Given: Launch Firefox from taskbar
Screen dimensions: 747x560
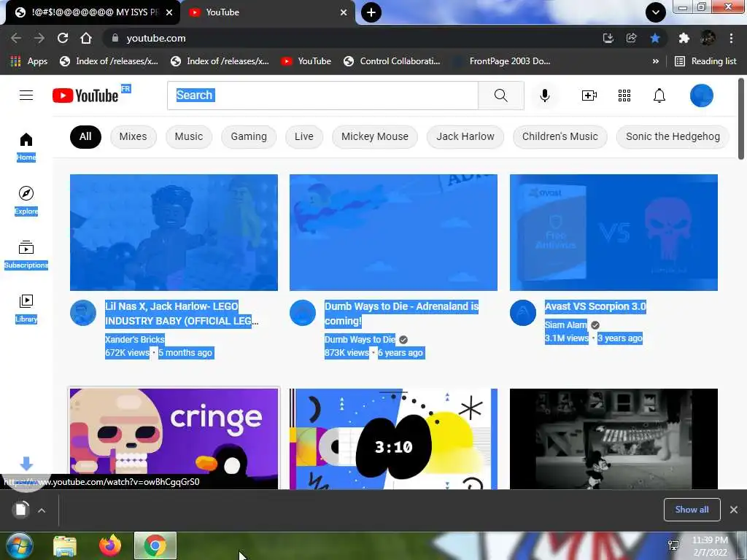Looking at the screenshot, I should 110,545.
